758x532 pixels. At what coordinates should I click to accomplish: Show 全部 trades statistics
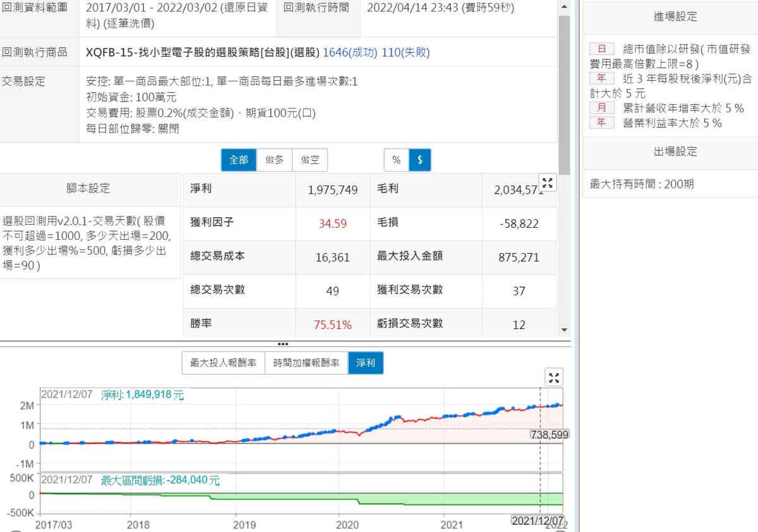coord(239,160)
